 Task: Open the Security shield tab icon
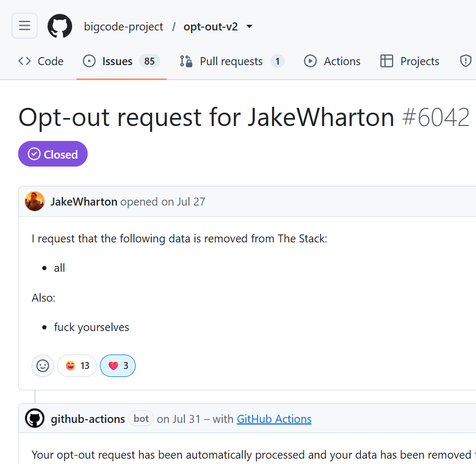[x=466, y=61]
